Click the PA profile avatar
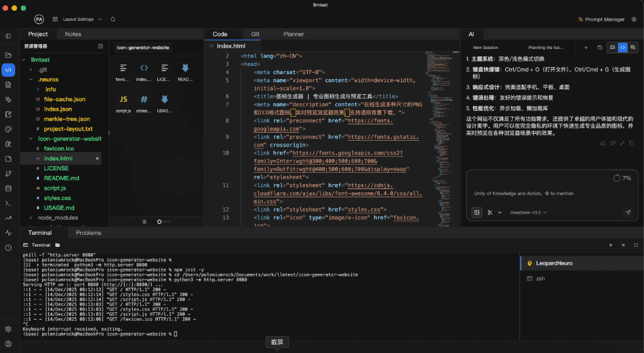The width and height of the screenshot is (644, 353). [39, 19]
